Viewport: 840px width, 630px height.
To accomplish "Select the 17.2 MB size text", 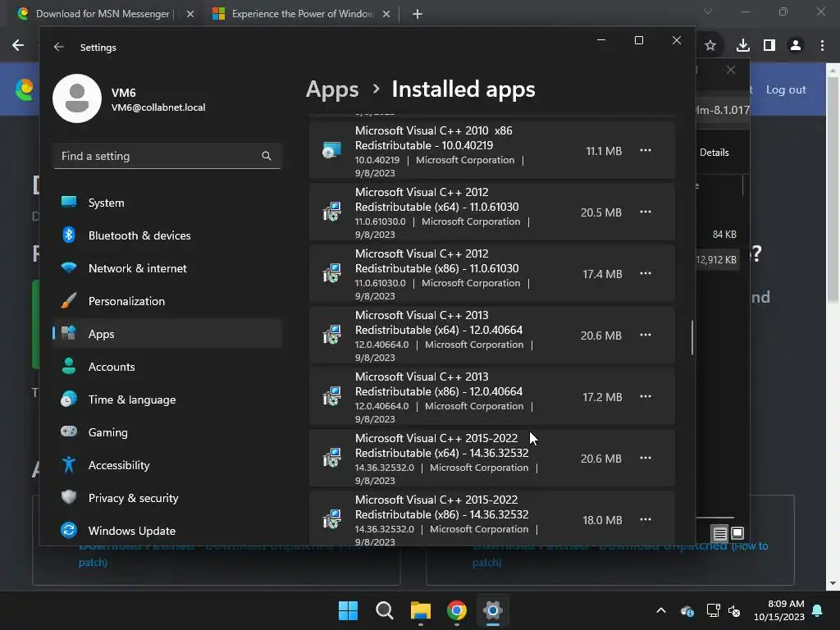I will (602, 398).
